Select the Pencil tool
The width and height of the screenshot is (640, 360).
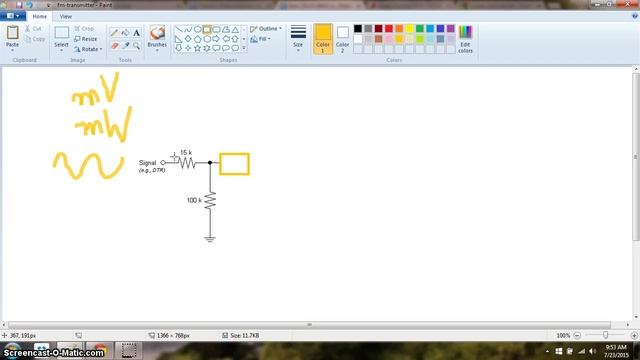tap(114, 33)
